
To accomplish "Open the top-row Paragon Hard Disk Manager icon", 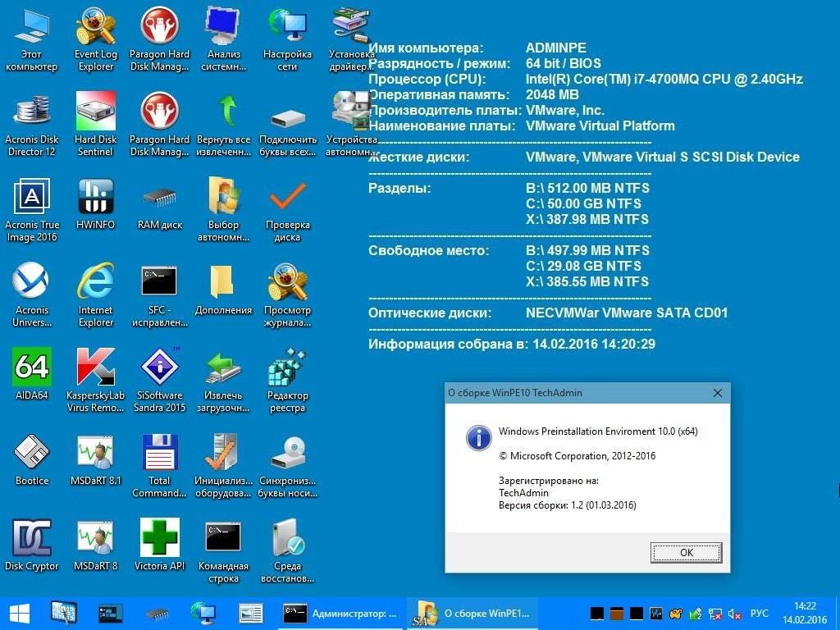I will pos(160,39).
